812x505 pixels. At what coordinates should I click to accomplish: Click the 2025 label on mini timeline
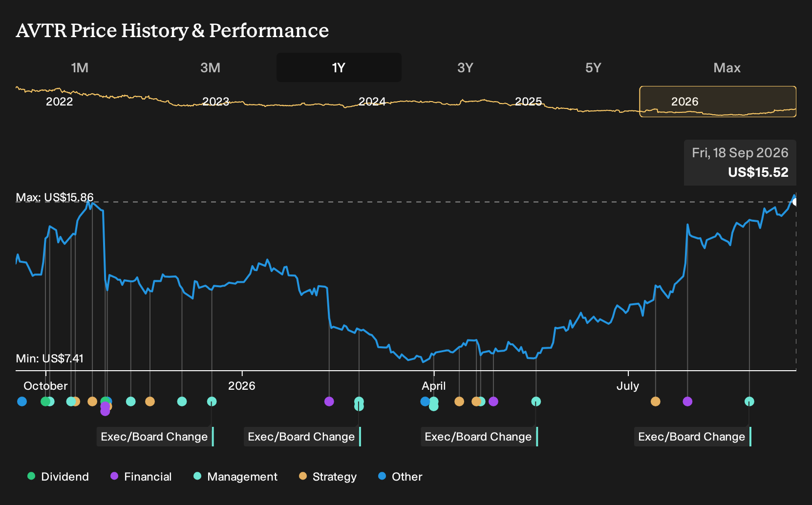pos(528,102)
